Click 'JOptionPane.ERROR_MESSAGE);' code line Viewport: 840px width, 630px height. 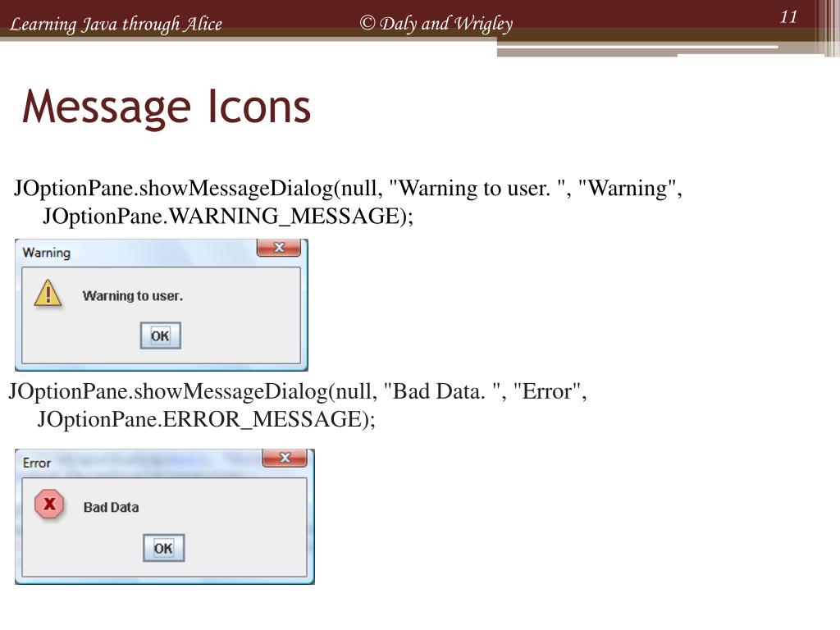click(206, 419)
